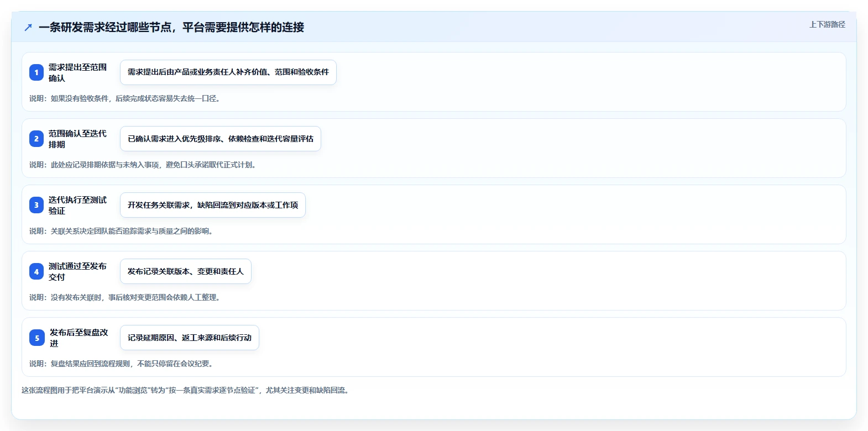
Task: Click the note 如果没有验收条件
Action: (126, 98)
